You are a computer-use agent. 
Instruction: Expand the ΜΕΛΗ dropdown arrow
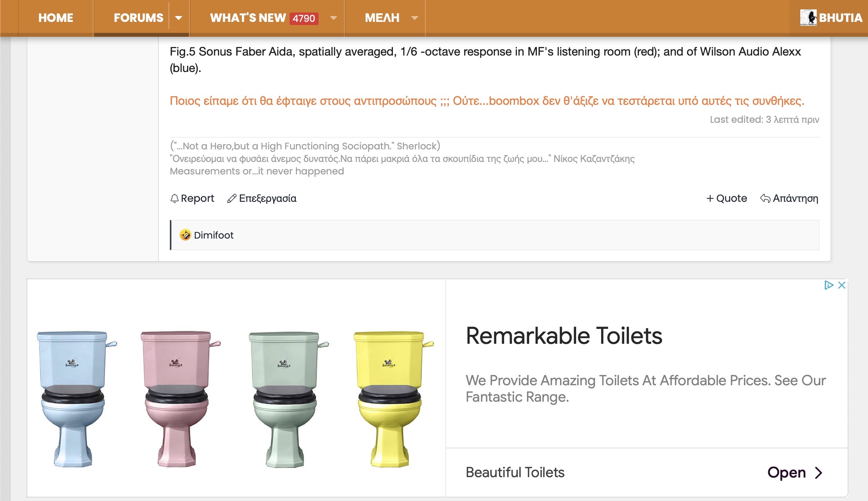click(415, 18)
